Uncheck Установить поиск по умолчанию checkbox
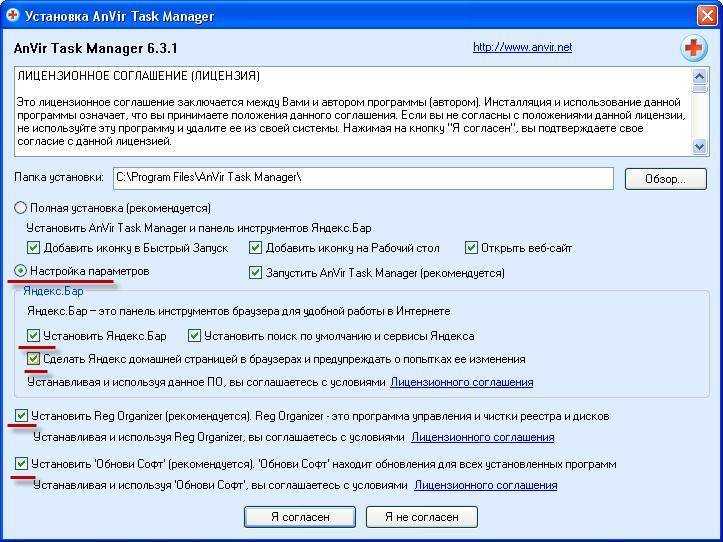The height and width of the screenshot is (542, 723). pyautogui.click(x=194, y=335)
